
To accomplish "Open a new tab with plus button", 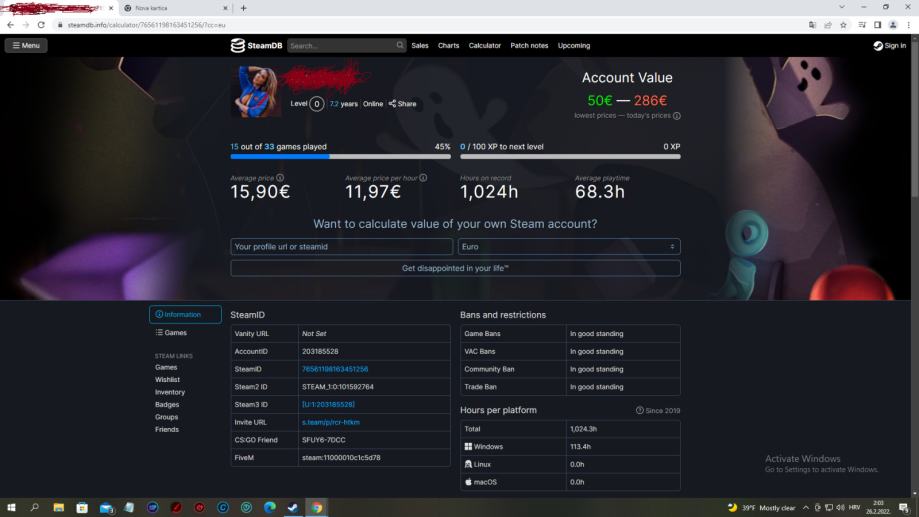I will [243, 8].
